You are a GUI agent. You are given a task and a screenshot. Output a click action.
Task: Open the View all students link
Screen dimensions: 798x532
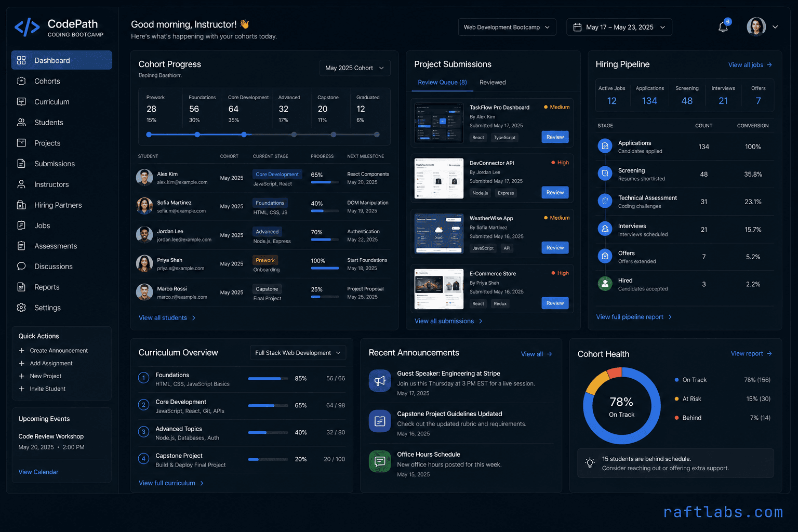(167, 318)
